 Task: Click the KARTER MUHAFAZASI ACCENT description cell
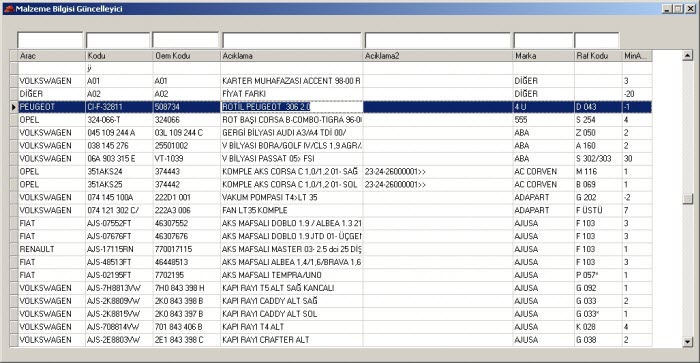tap(292, 81)
